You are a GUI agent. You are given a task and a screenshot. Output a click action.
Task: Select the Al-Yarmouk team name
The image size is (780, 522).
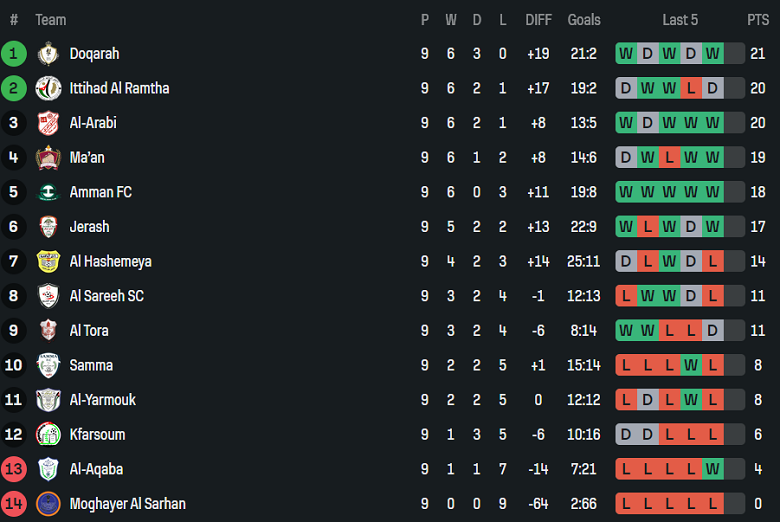102,400
